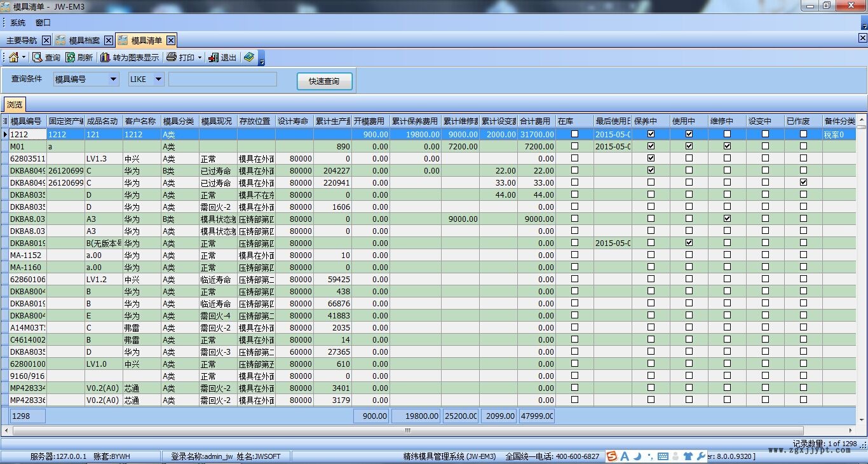
Task: Click the wrench icon in the status bar
Action: (x=702, y=456)
